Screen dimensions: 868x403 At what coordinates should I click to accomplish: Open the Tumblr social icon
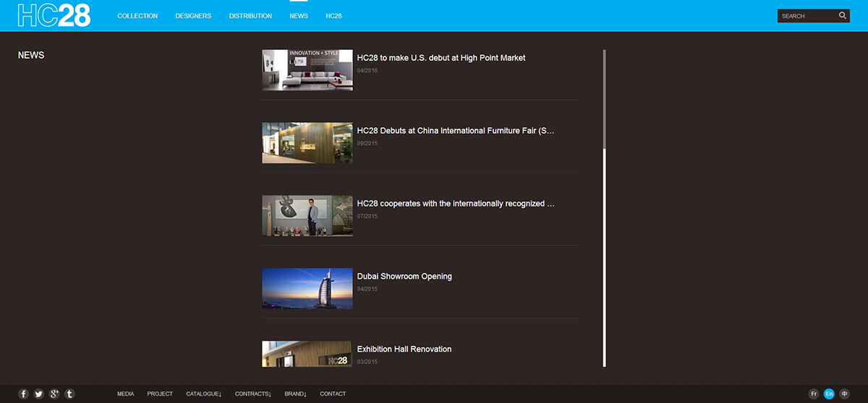coord(69,394)
